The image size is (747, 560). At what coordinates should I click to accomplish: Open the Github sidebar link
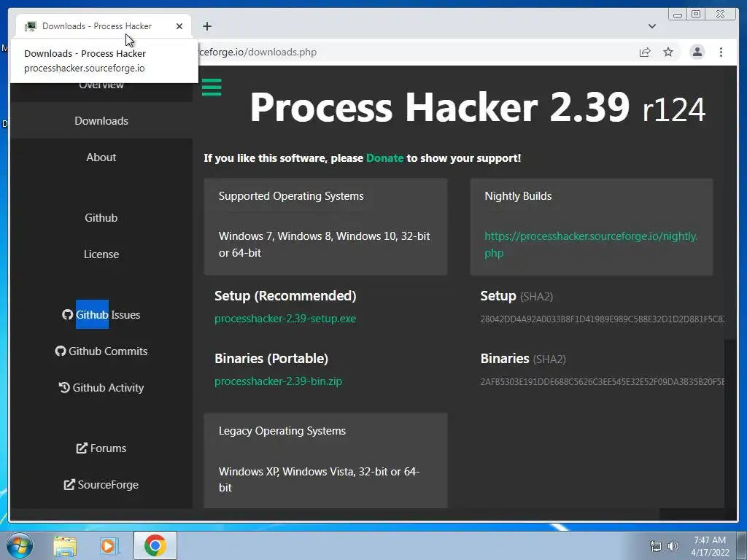[x=101, y=217]
